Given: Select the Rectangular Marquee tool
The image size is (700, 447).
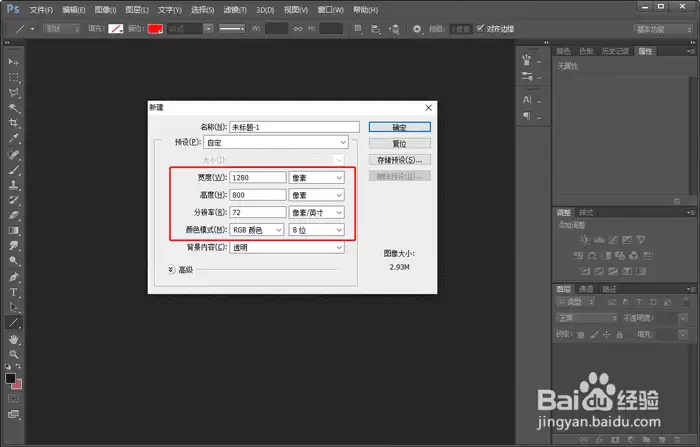Looking at the screenshot, I should [x=13, y=77].
